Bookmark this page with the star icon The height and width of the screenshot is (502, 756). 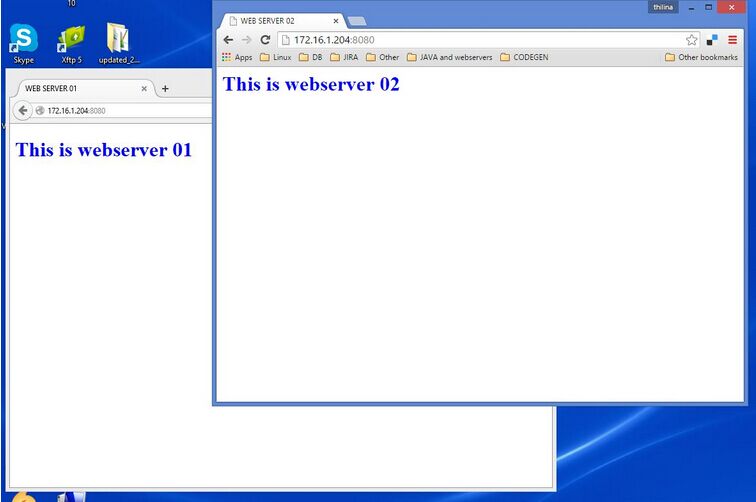pyautogui.click(x=691, y=40)
